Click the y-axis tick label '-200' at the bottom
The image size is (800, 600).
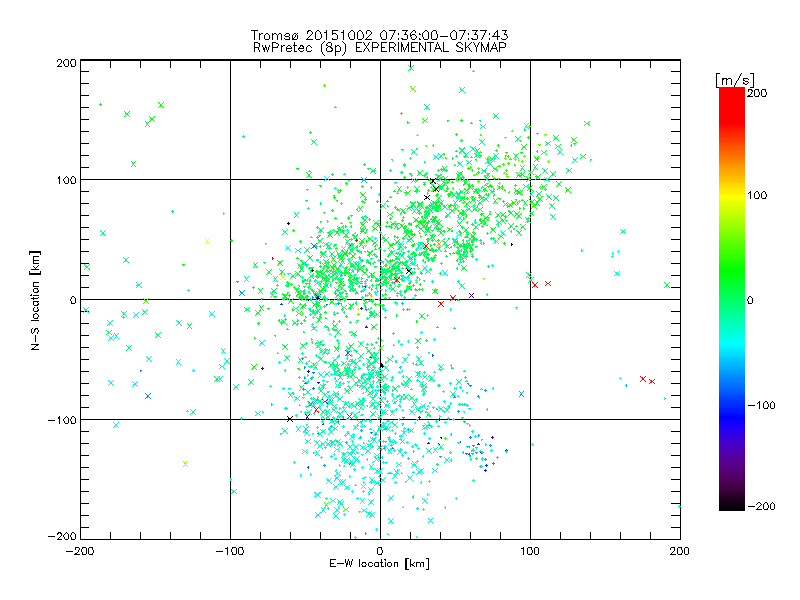(x=62, y=536)
